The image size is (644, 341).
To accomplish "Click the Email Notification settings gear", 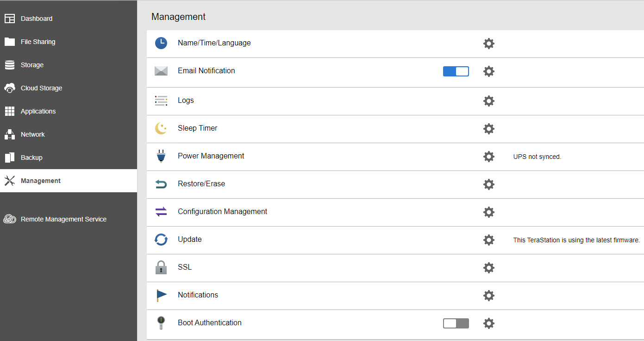I will click(488, 71).
